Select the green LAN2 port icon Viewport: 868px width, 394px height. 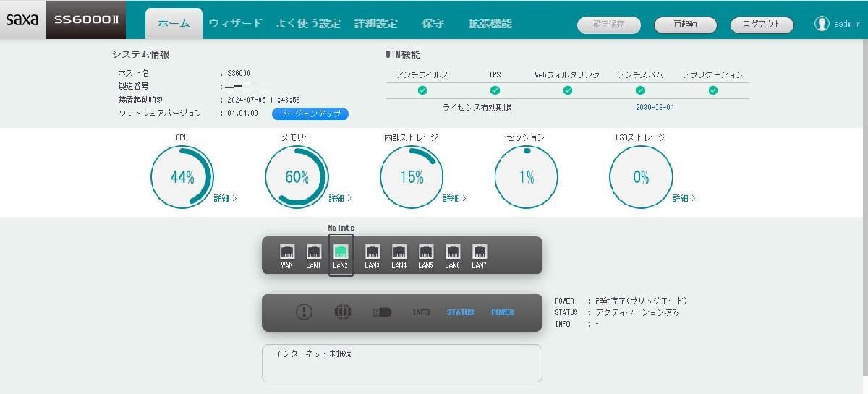(341, 252)
